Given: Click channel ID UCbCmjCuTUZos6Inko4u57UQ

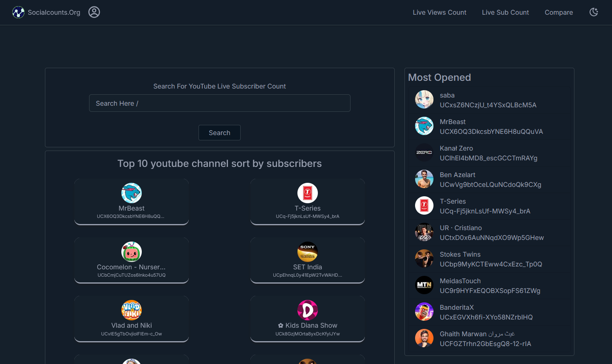Looking at the screenshot, I should 132,275.
